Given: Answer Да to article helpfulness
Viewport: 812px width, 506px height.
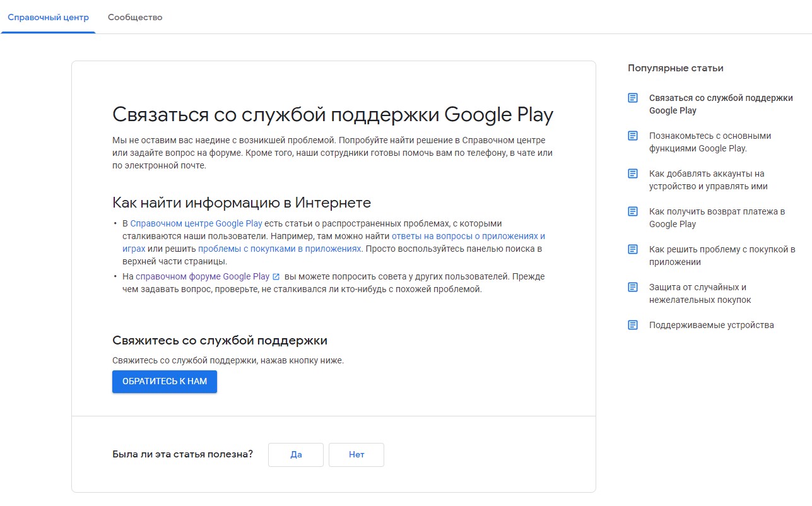Looking at the screenshot, I should pos(296,455).
